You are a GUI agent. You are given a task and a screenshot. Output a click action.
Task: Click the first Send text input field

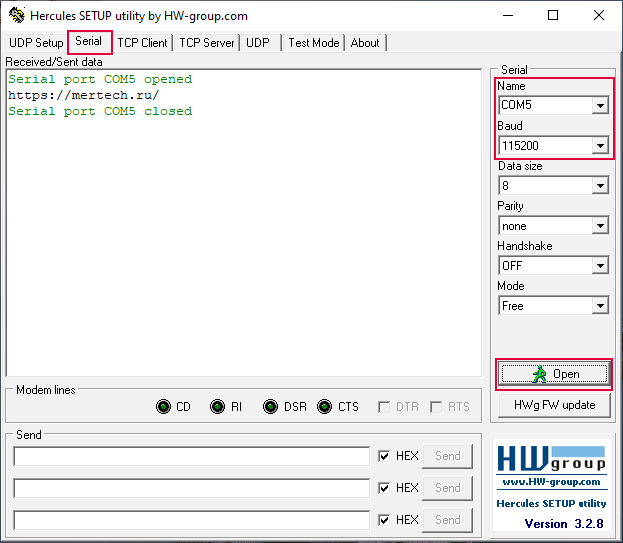191,456
